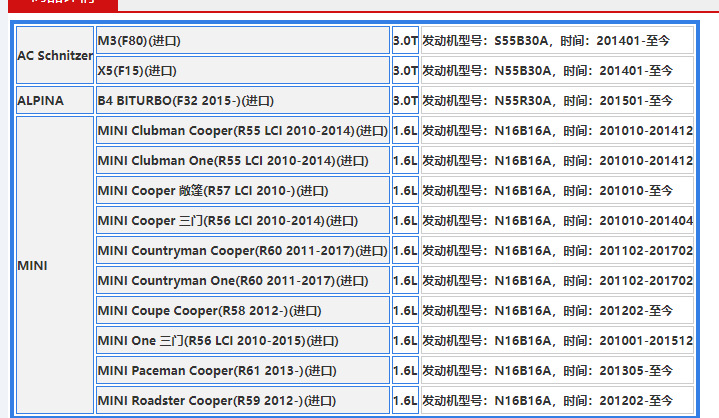Select MINI Cooper 三门(R56 LCI 2010-2014) cell
Image resolution: width=719 pixels, height=418 pixels.
(x=243, y=220)
